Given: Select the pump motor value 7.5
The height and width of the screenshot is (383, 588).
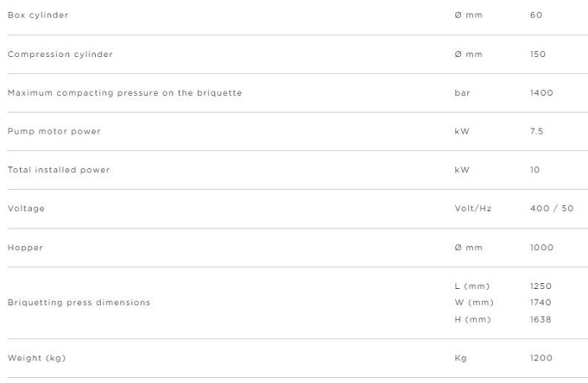Looking at the screenshot, I should 538,131.
